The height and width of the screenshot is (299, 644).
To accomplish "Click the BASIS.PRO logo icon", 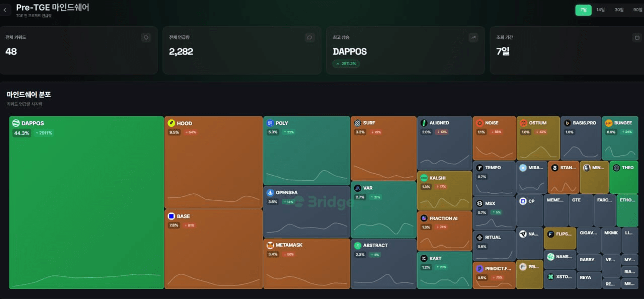I will 567,123.
